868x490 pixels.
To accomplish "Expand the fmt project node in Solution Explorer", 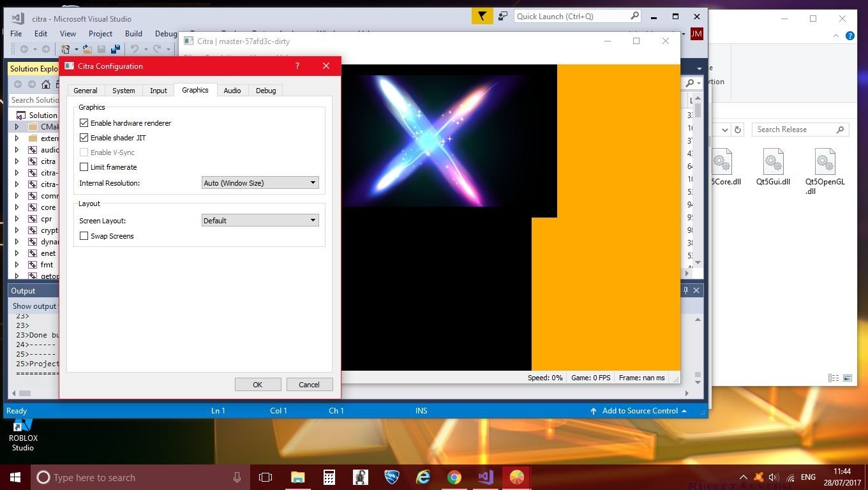I will click(17, 265).
